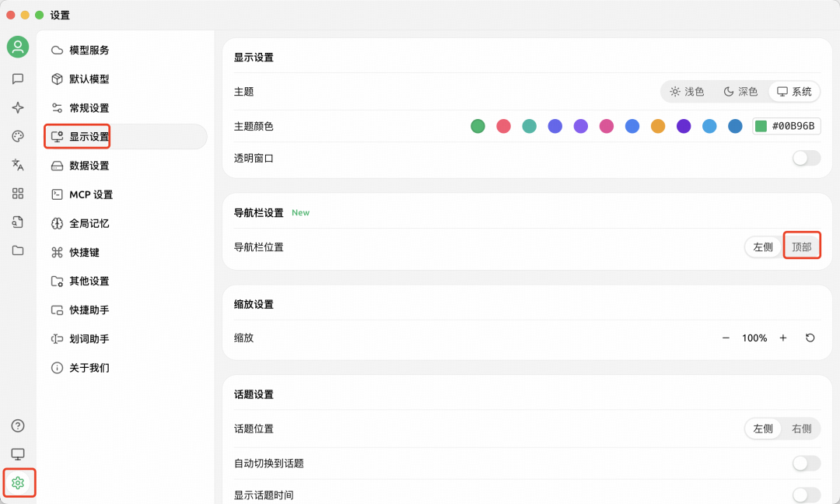
Task: Open the mini apps grid icon
Action: (18, 194)
